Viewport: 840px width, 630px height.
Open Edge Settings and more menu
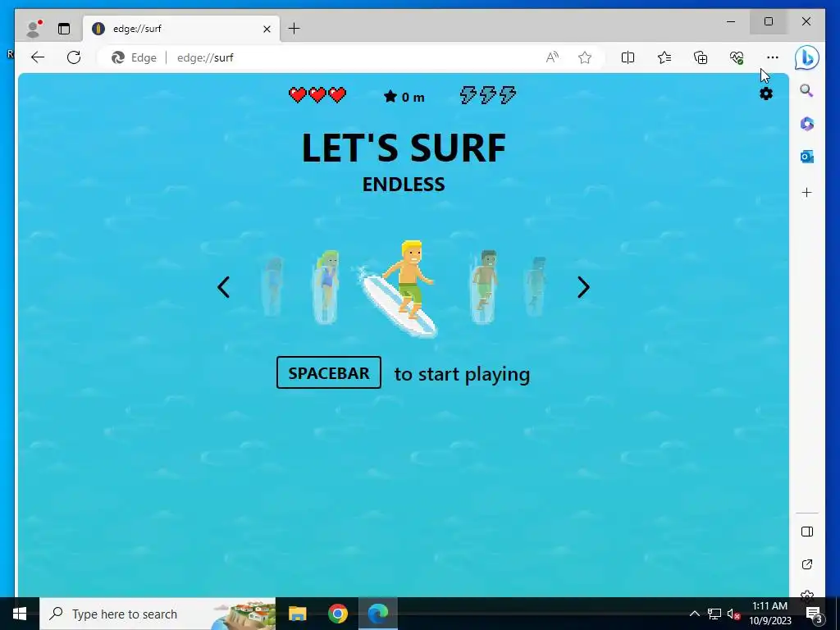coord(772,57)
